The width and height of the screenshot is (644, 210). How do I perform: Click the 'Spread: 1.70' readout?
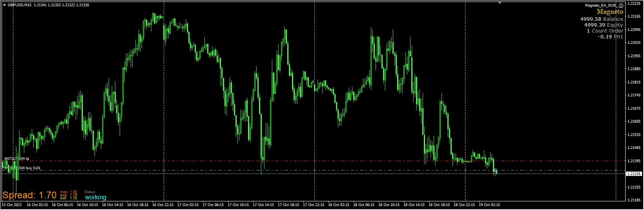29,195
